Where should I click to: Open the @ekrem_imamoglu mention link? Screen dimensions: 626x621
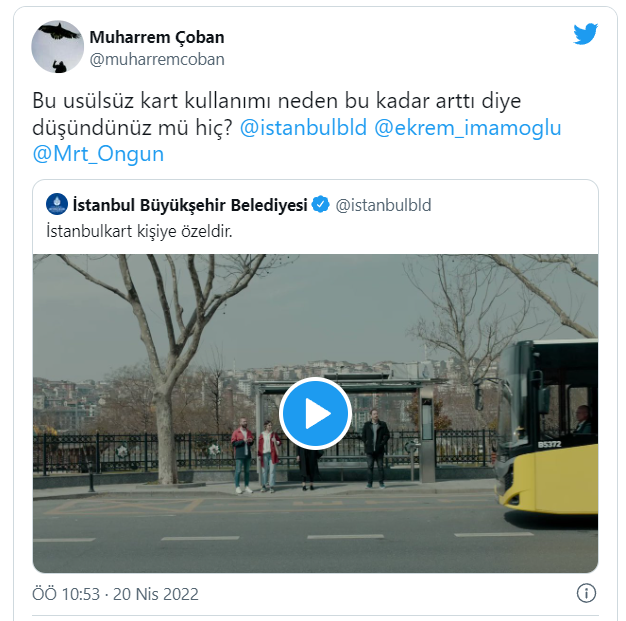pos(468,128)
